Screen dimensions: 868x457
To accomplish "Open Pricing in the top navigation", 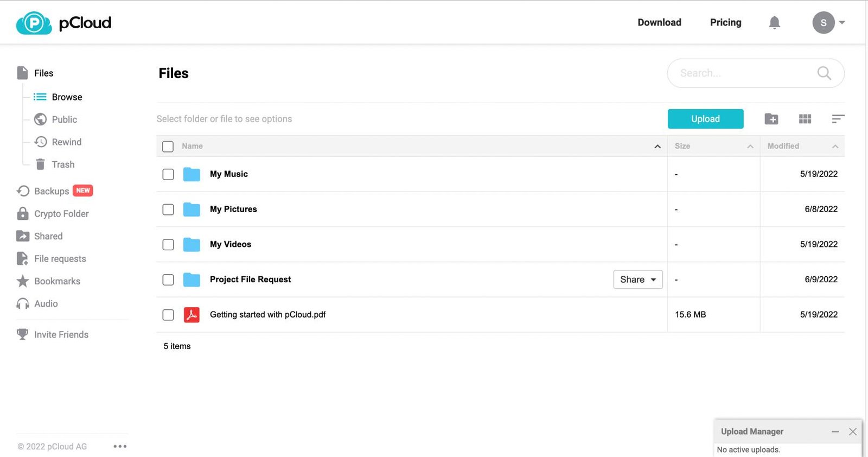I will (725, 22).
